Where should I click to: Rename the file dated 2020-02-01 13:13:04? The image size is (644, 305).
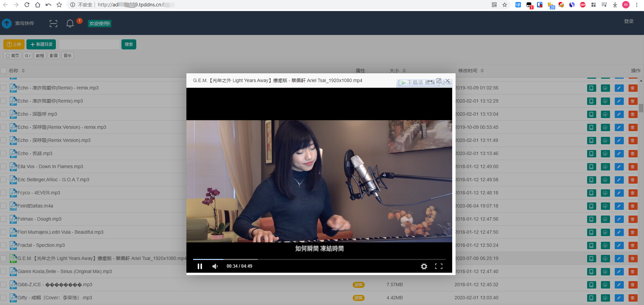619,114
